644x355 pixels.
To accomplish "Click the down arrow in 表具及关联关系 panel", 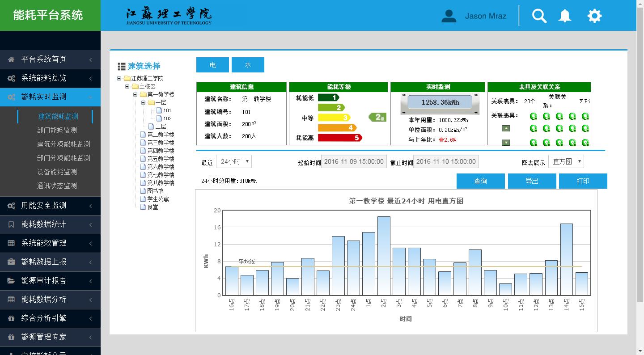I will (506, 143).
